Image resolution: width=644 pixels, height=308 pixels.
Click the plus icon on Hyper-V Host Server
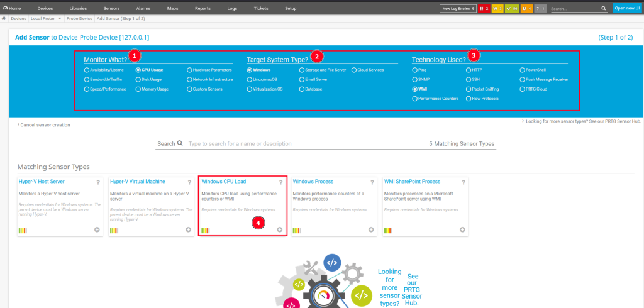pos(97,230)
